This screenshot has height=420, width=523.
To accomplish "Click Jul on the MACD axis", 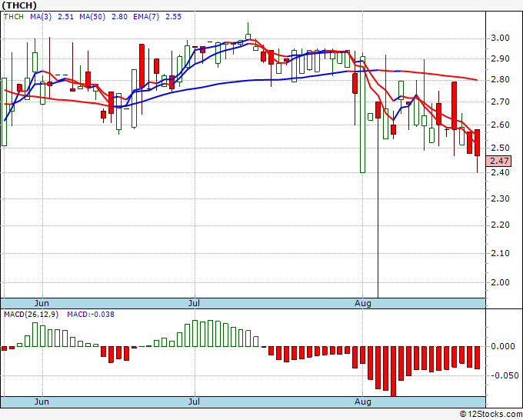I will pyautogui.click(x=194, y=402).
